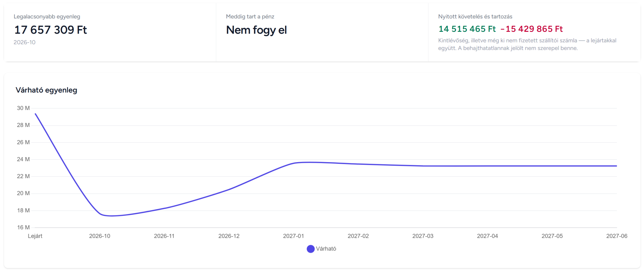
Task: Select the "Nyitott követelés és tartozás" heading
Action: pyautogui.click(x=475, y=16)
